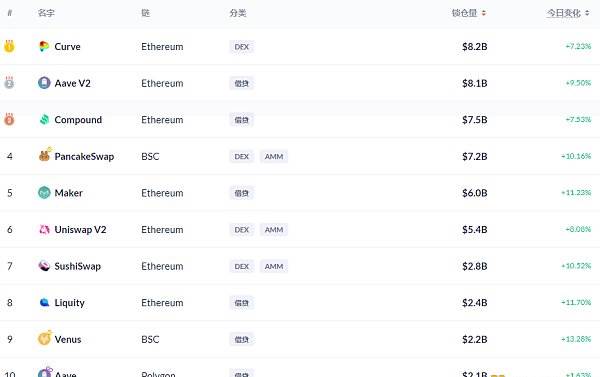Image resolution: width=600 pixels, height=377 pixels.
Task: Open the Venus protocol name link
Action: 68,339
